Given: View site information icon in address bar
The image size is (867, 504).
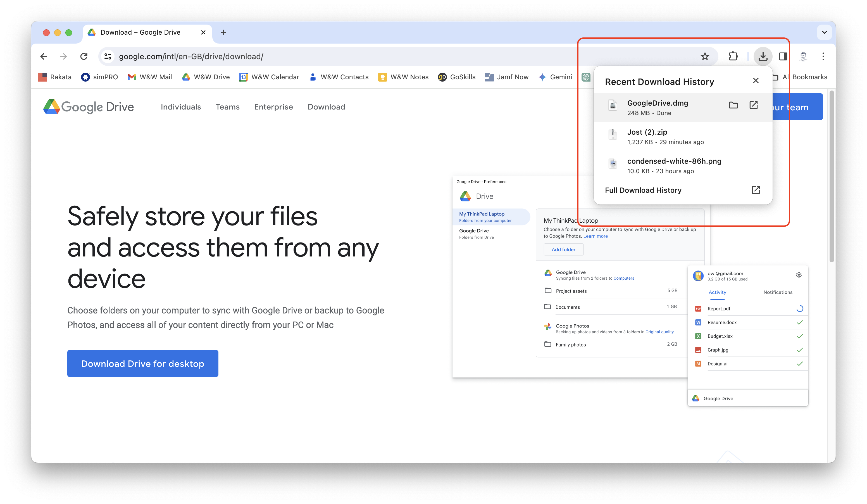Looking at the screenshot, I should (108, 56).
